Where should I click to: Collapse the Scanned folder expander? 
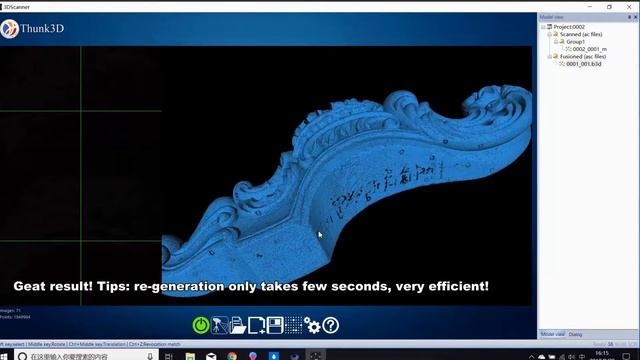tap(549, 34)
